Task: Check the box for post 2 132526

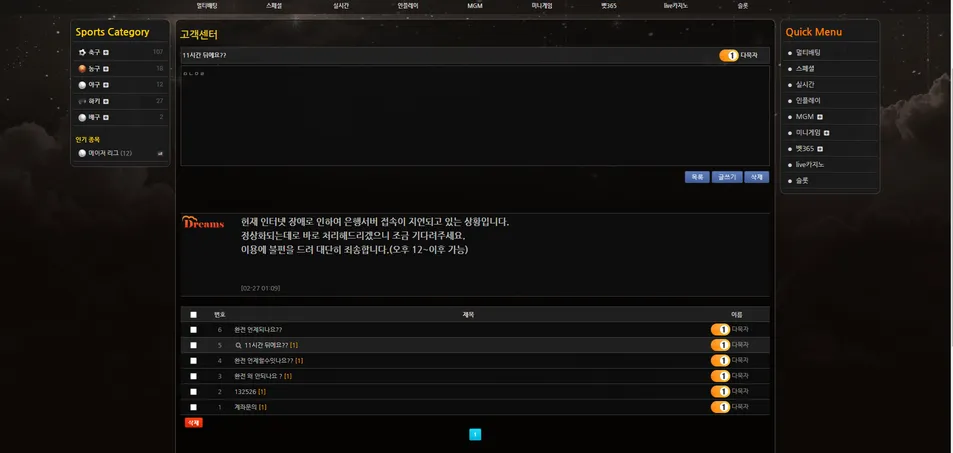Action: click(193, 392)
